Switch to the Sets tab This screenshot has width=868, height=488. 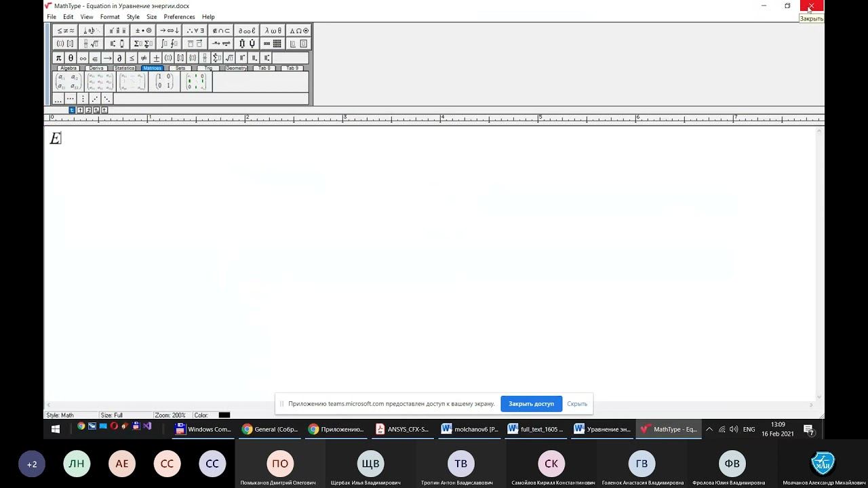tap(180, 68)
